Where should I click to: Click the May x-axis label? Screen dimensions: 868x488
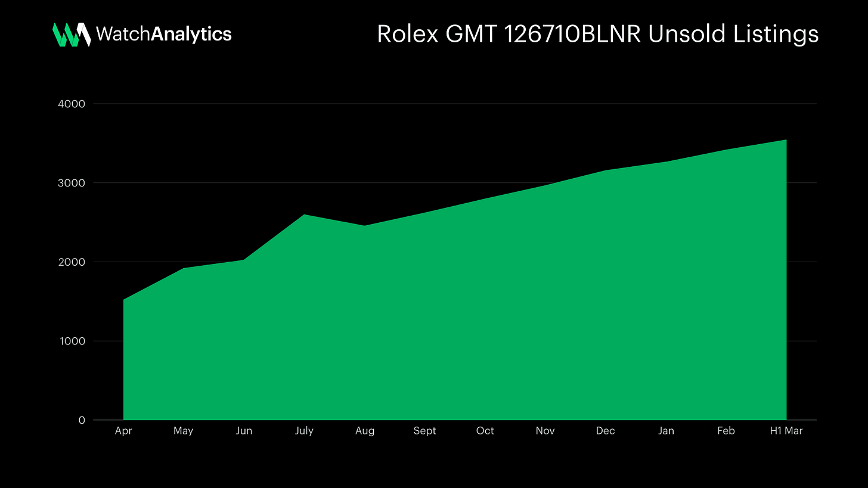[x=184, y=431]
